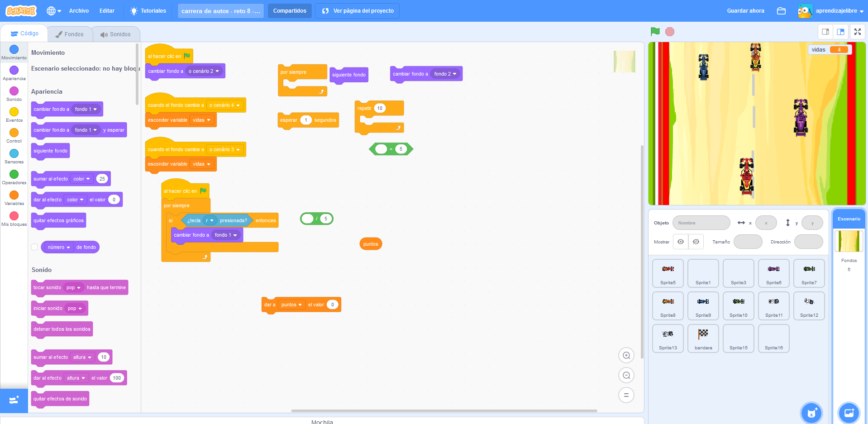The width and height of the screenshot is (868, 424).
Task: Open the choose a sprite button
Action: (x=811, y=412)
